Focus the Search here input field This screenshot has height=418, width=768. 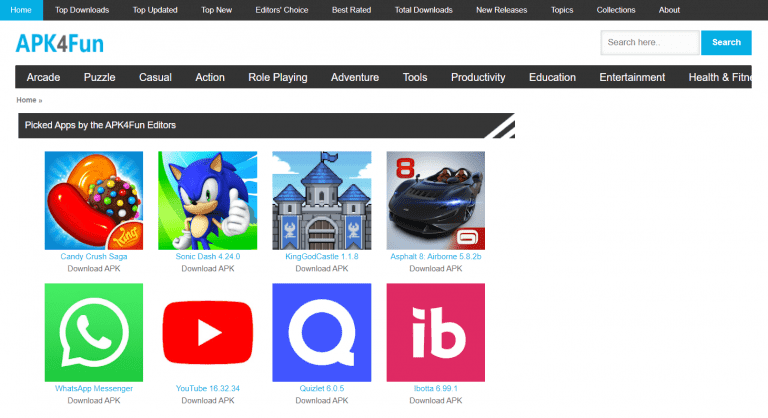pyautogui.click(x=650, y=43)
